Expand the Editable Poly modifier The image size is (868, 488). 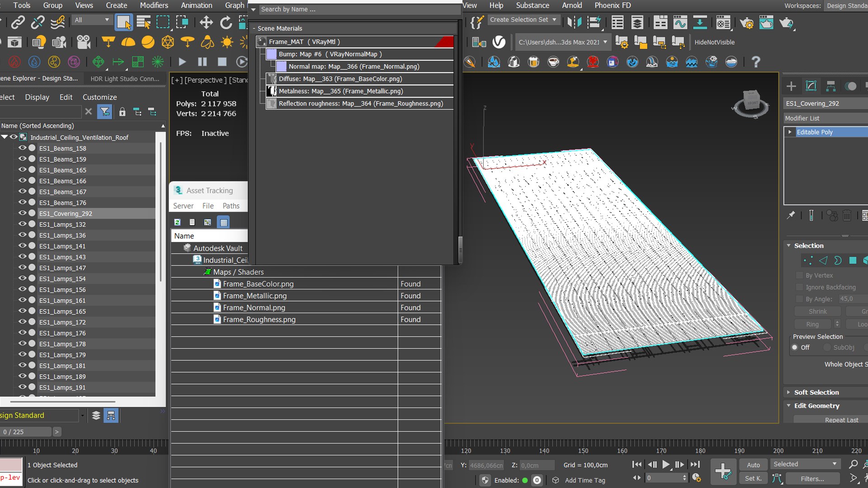(790, 132)
